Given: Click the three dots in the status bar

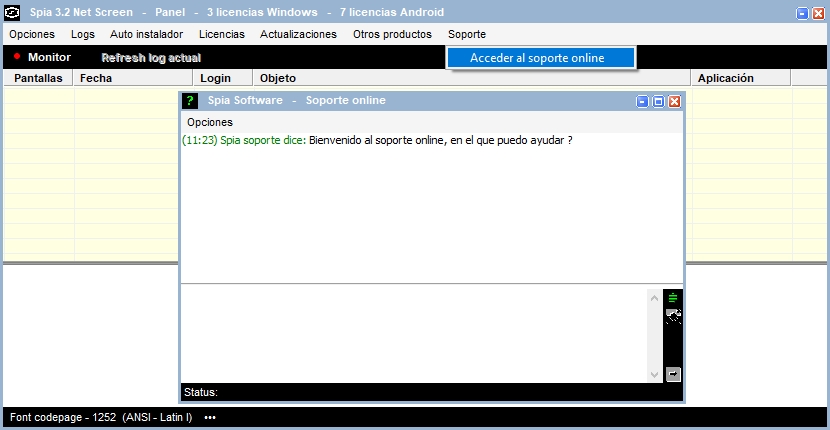Looking at the screenshot, I should (x=210, y=417).
